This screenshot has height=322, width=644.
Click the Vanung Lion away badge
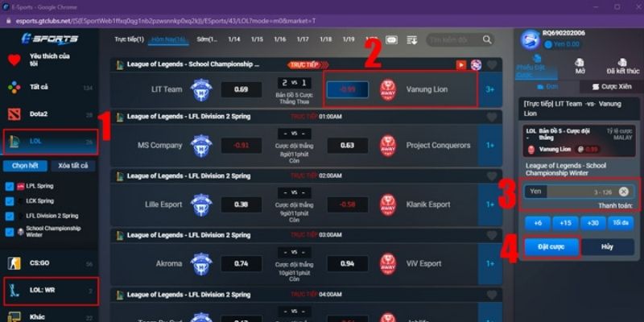tap(388, 90)
